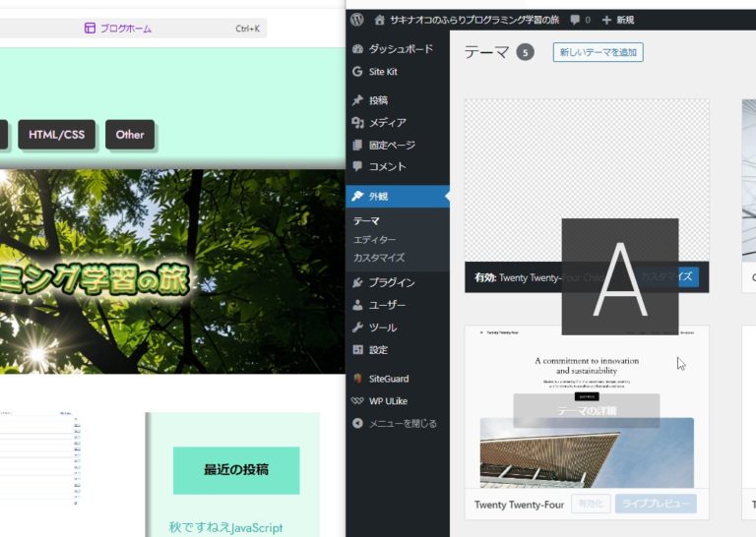Open site home icon in admin bar
The width and height of the screenshot is (756, 537).
379,19
